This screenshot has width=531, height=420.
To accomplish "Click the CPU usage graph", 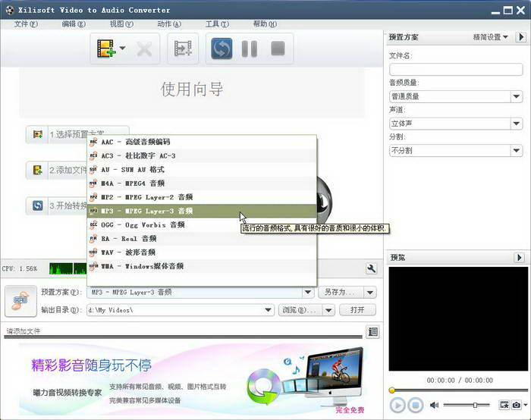I will [68, 268].
